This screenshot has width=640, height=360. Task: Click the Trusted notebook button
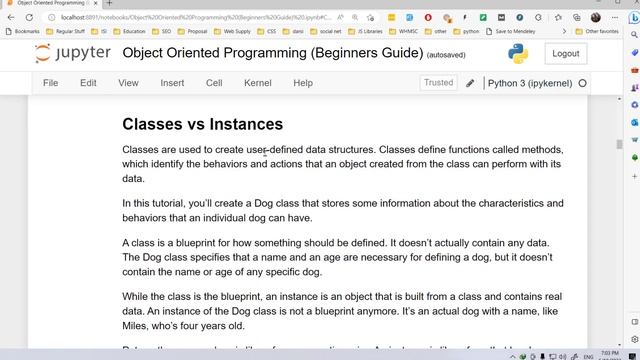click(x=438, y=83)
